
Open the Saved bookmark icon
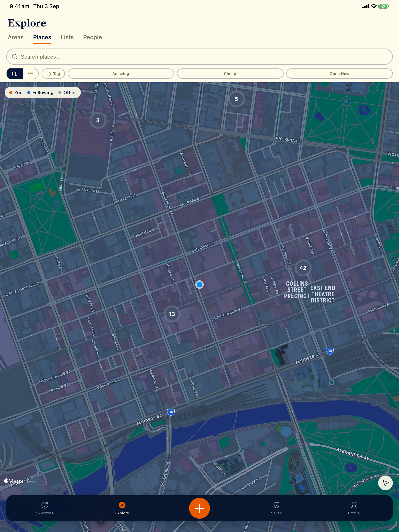click(277, 505)
